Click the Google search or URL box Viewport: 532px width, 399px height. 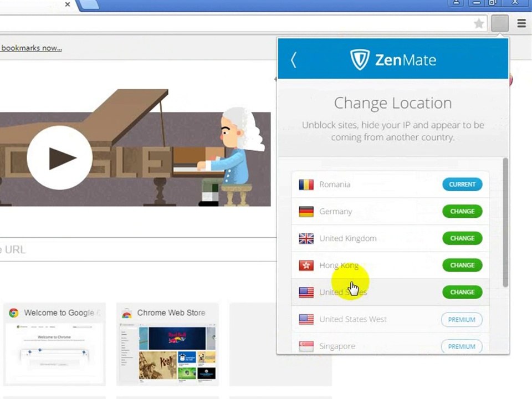[138, 249]
